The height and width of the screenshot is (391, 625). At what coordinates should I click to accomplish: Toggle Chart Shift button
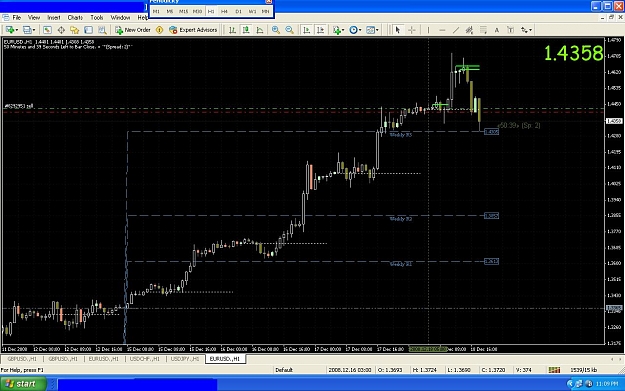point(320,30)
